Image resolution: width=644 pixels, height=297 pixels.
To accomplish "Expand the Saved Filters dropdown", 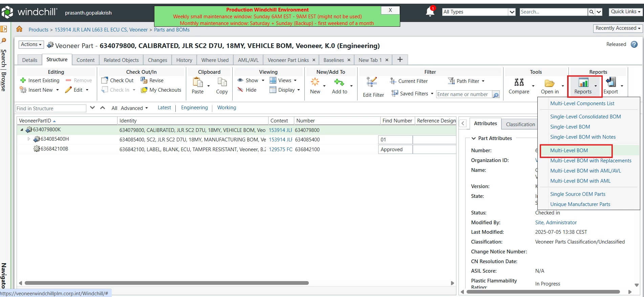I will 432,94.
